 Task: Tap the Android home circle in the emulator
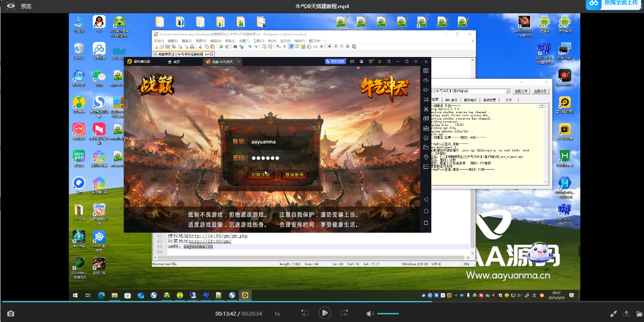pos(426,212)
